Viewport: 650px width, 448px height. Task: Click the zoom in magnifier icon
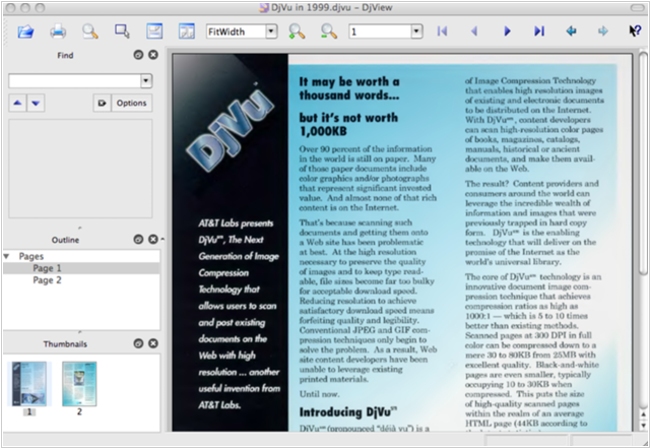296,32
